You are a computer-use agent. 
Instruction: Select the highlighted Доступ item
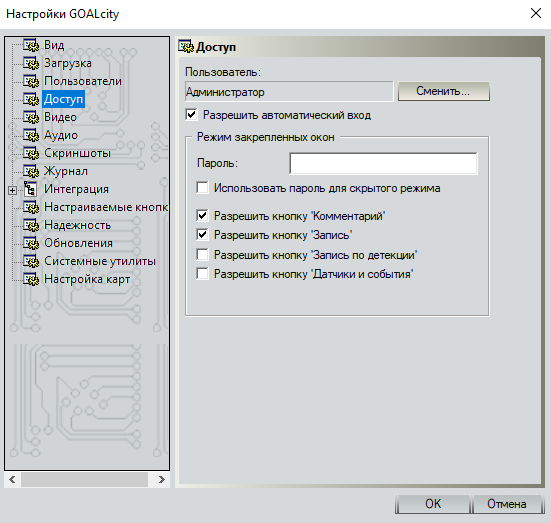[x=64, y=99]
